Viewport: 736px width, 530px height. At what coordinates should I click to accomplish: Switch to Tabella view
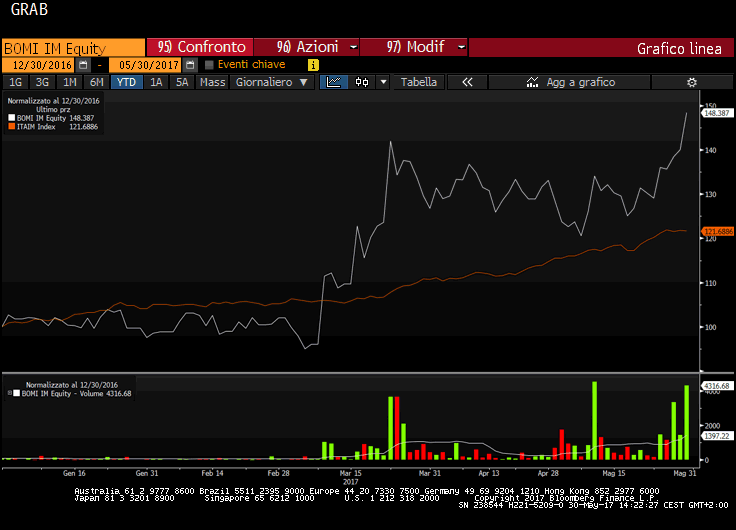pos(419,82)
